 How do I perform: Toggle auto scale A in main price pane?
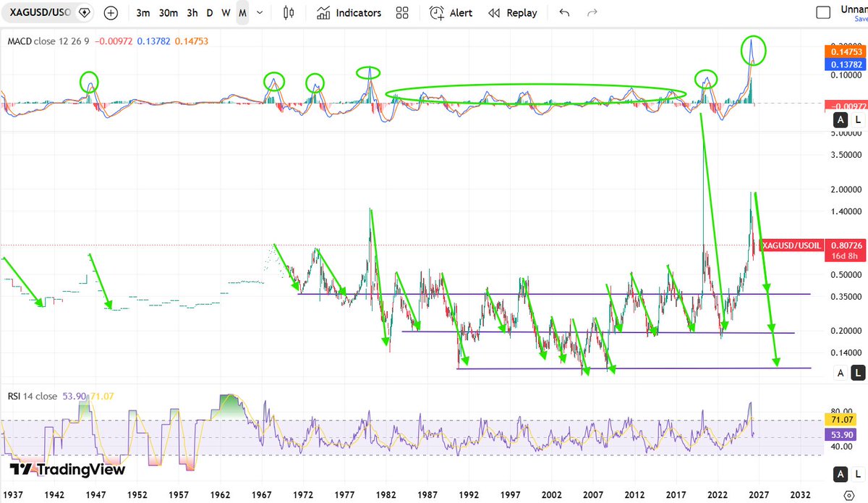coord(841,373)
